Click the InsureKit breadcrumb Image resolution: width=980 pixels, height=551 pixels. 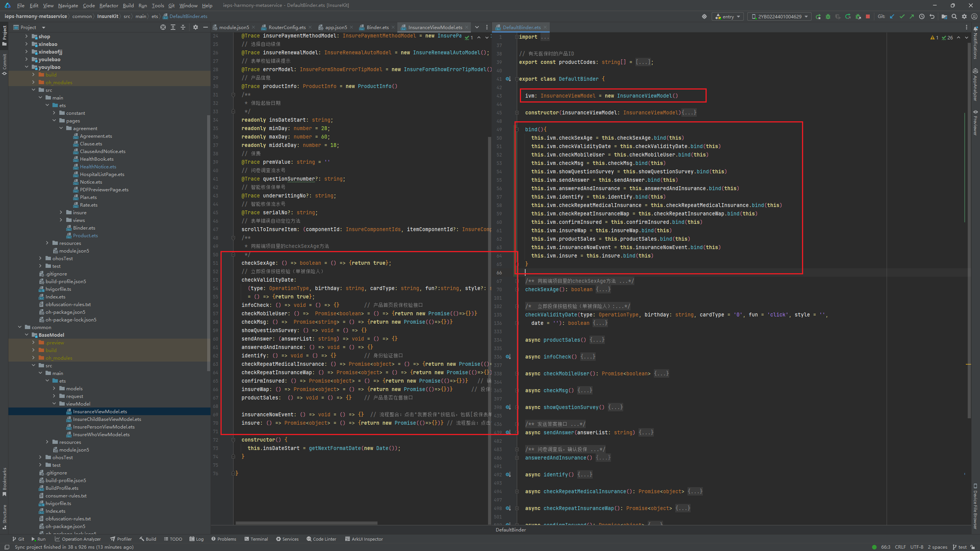pyautogui.click(x=108, y=16)
